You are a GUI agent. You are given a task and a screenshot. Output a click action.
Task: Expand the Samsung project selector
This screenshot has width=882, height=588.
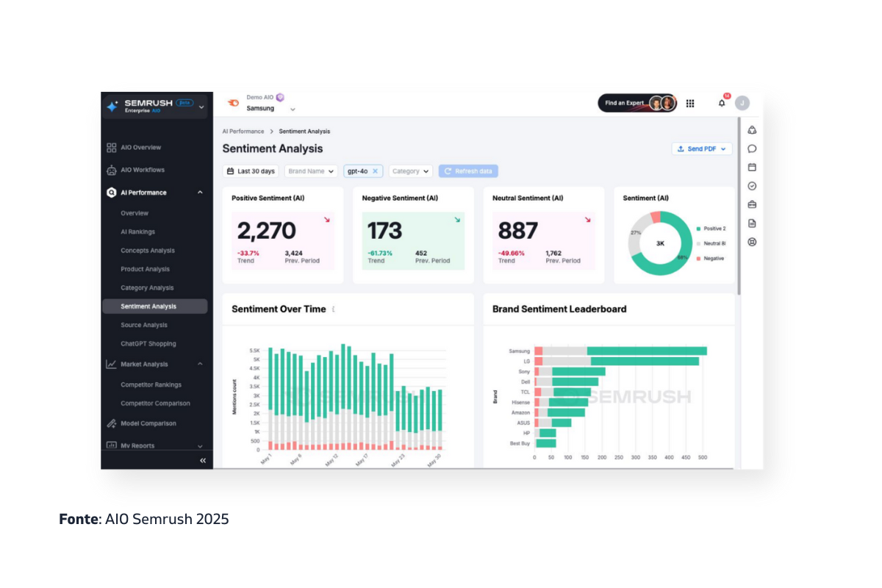point(293,109)
